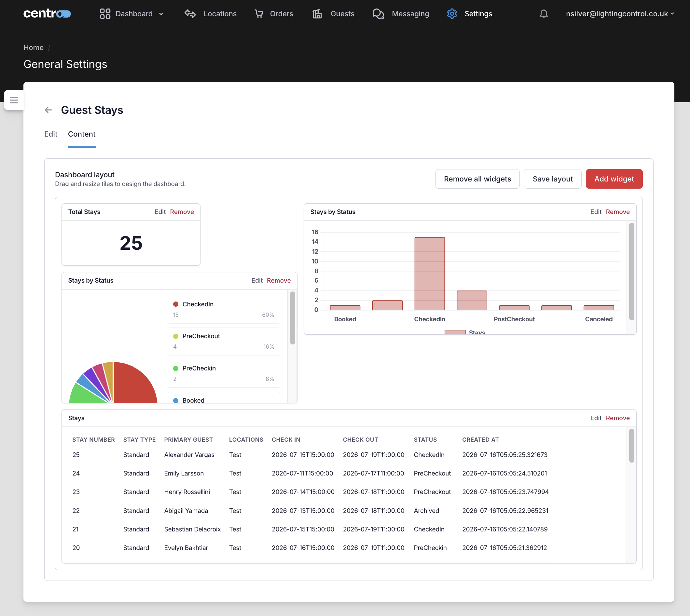This screenshot has height=616, width=690.
Task: Click the Locations arrows icon
Action: click(190, 14)
